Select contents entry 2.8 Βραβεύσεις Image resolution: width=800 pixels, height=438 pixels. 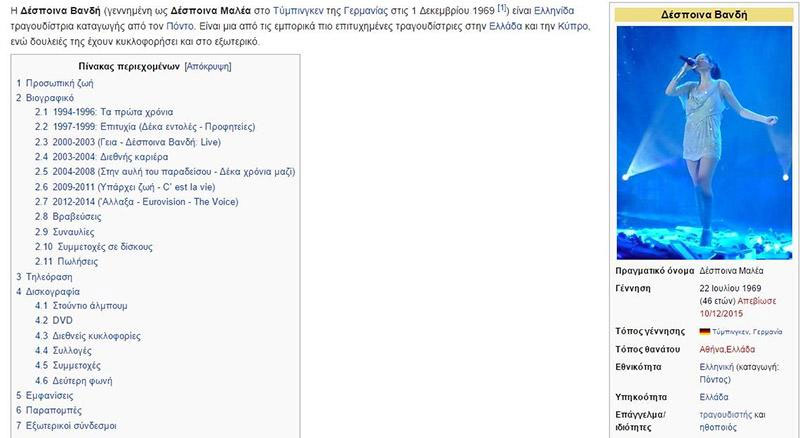[x=86, y=216]
